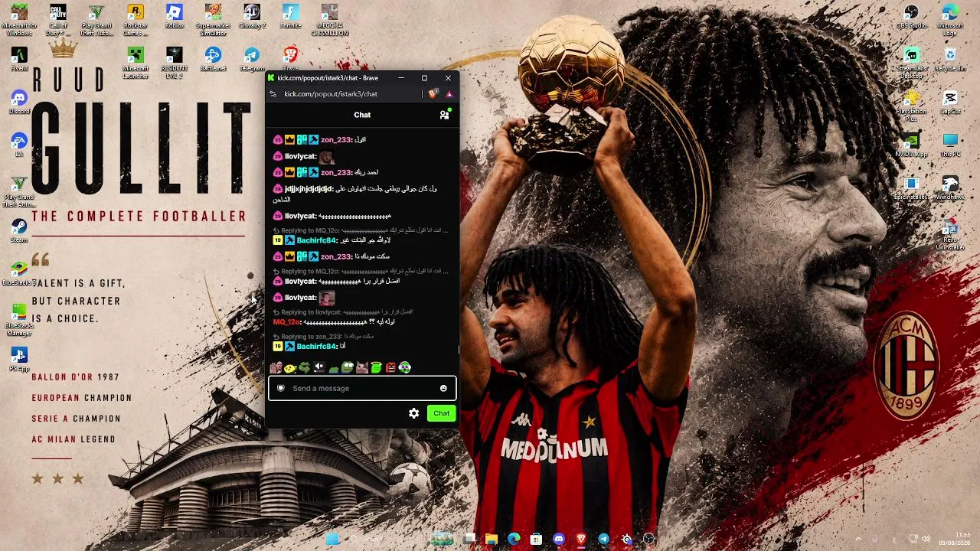
Task: Launch Call of Duty desktop shortcut
Action: [x=57, y=20]
